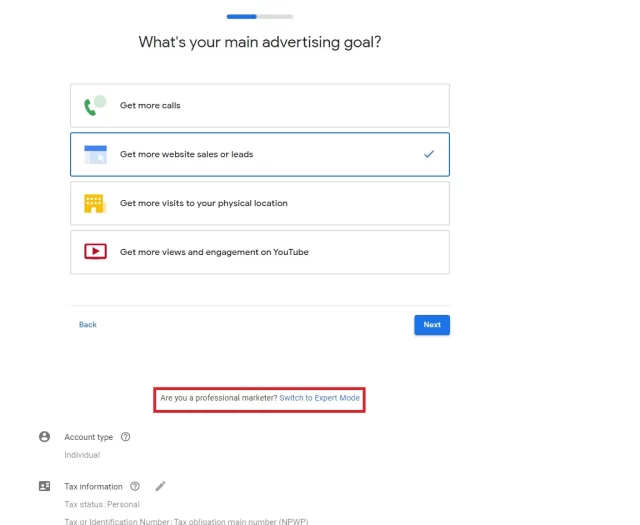
Task: Click the Tax information ID card icon
Action: tap(44, 486)
